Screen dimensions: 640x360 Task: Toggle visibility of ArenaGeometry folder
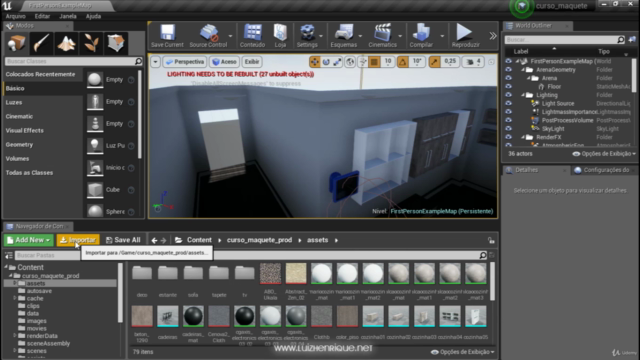coord(509,70)
